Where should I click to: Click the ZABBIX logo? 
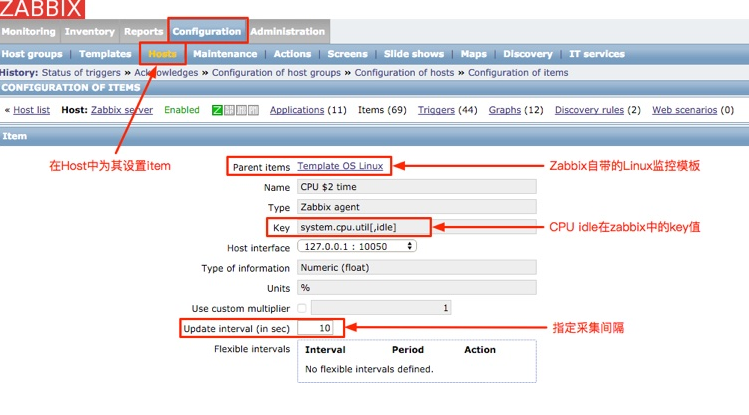(42, 9)
